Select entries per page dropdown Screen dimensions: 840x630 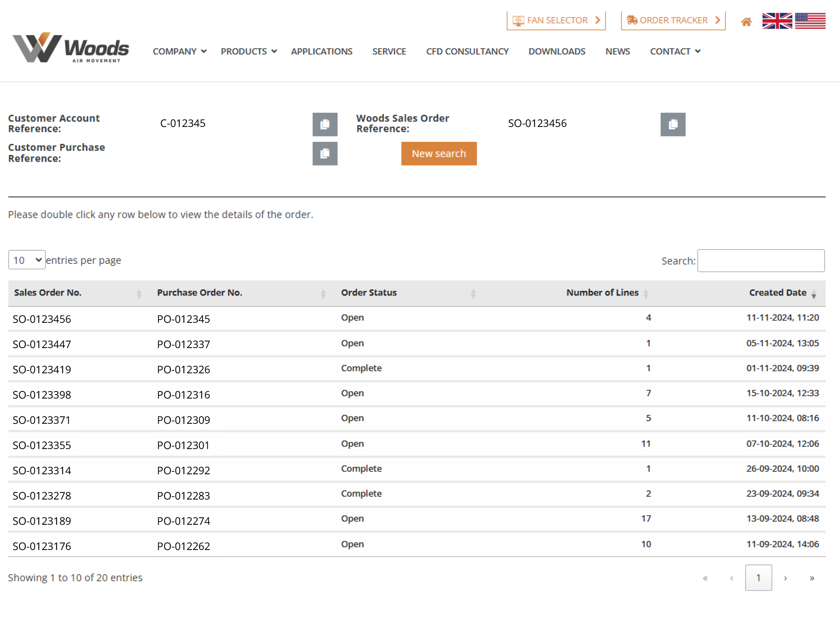pyautogui.click(x=26, y=259)
